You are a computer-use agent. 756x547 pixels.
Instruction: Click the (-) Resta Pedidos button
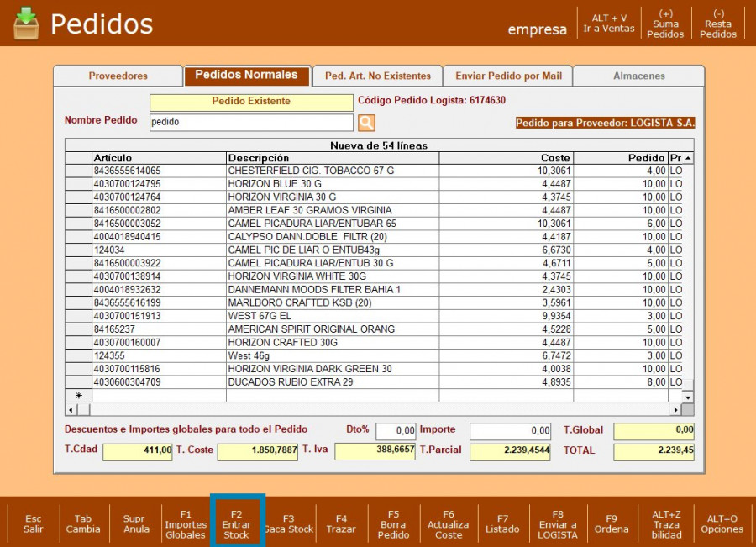click(x=718, y=24)
